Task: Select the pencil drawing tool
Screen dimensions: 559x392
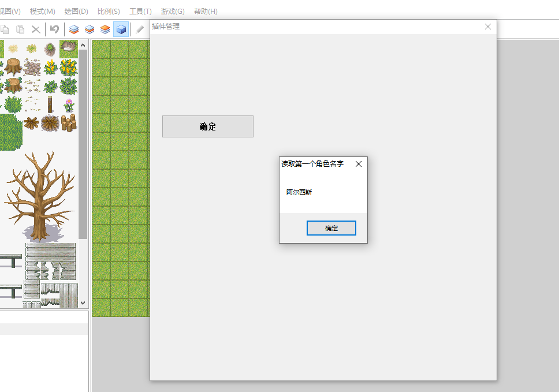Action: click(x=140, y=29)
